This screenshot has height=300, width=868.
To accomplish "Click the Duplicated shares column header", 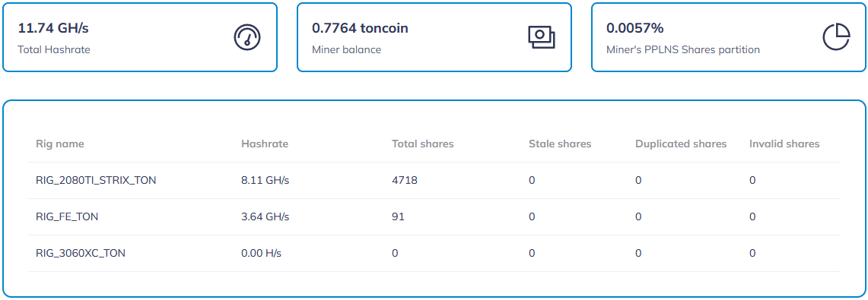I will [681, 144].
